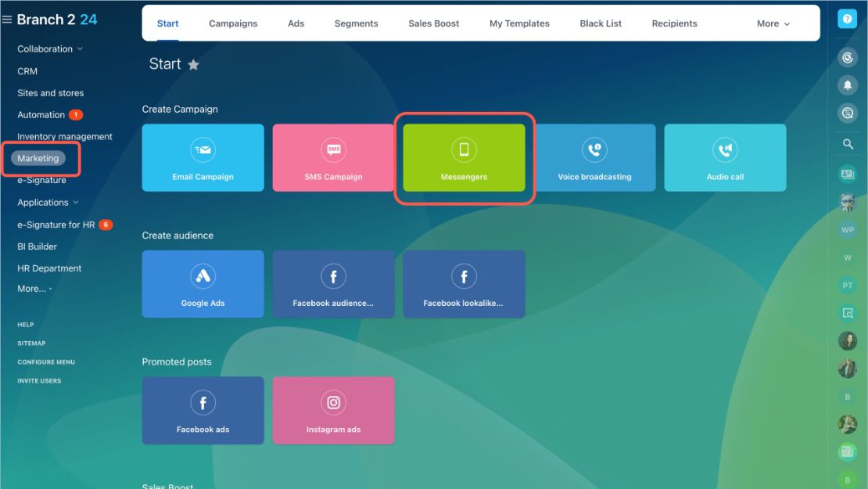Open the Ads tab

296,23
